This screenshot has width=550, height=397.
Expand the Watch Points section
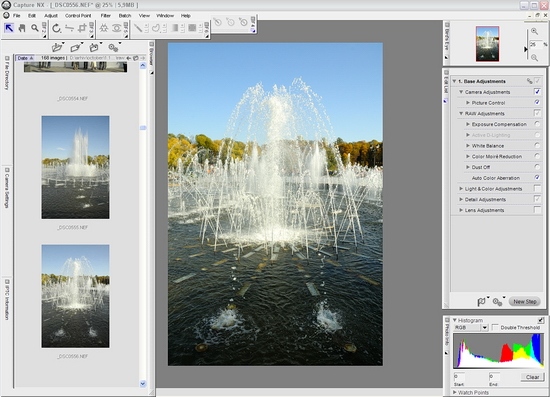[x=455, y=392]
